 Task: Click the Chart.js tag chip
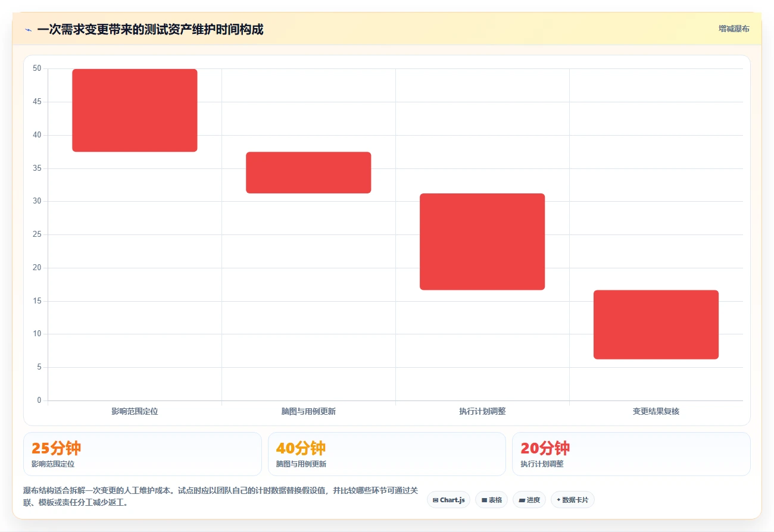[448, 500]
